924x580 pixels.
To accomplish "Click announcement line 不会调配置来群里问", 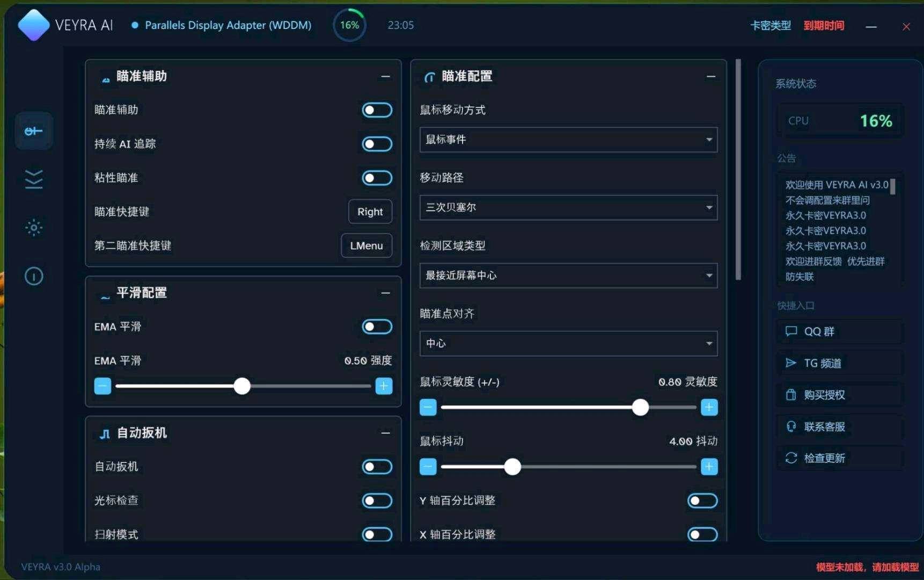I will click(x=827, y=200).
